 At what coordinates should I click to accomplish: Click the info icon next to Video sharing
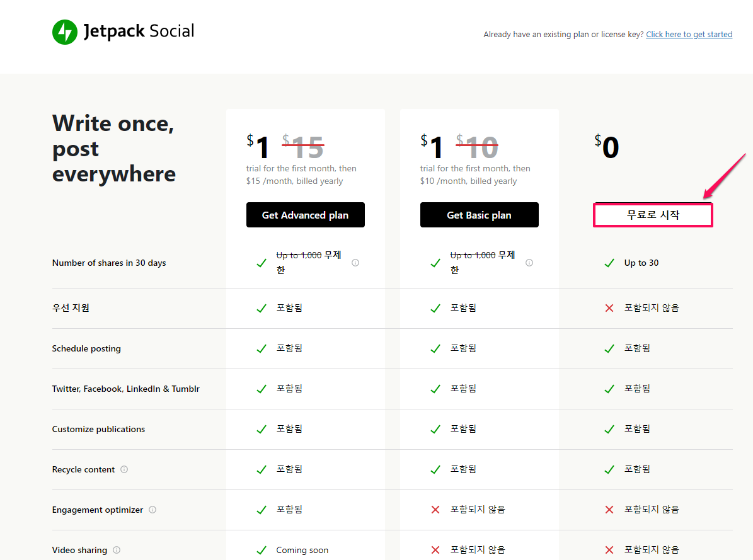coord(116,549)
